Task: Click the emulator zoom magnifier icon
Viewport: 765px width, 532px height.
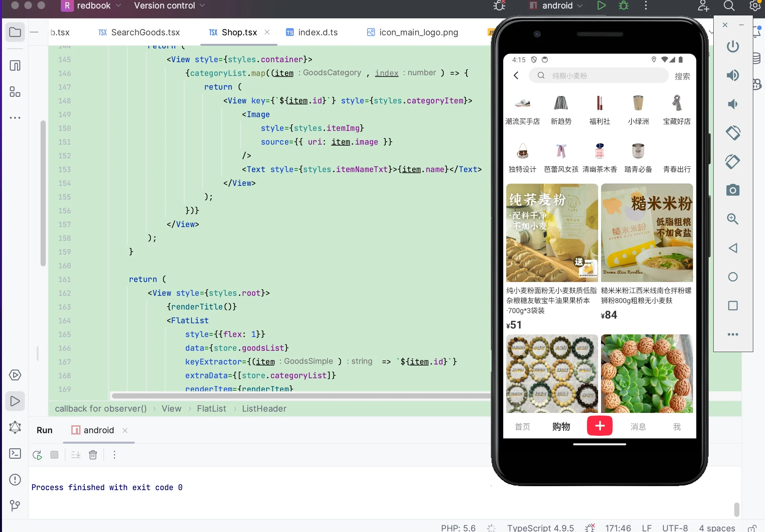Action: click(x=733, y=219)
